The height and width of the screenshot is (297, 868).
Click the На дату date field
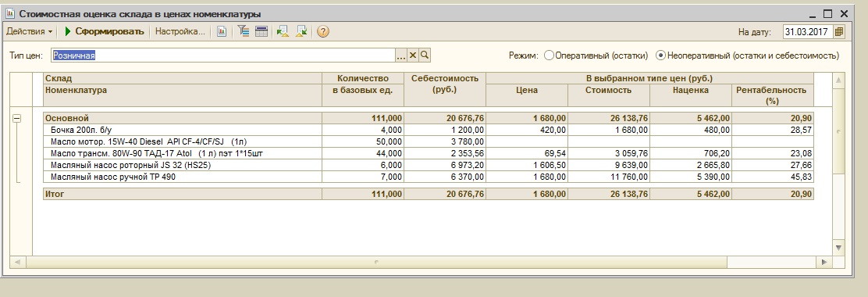coord(808,31)
